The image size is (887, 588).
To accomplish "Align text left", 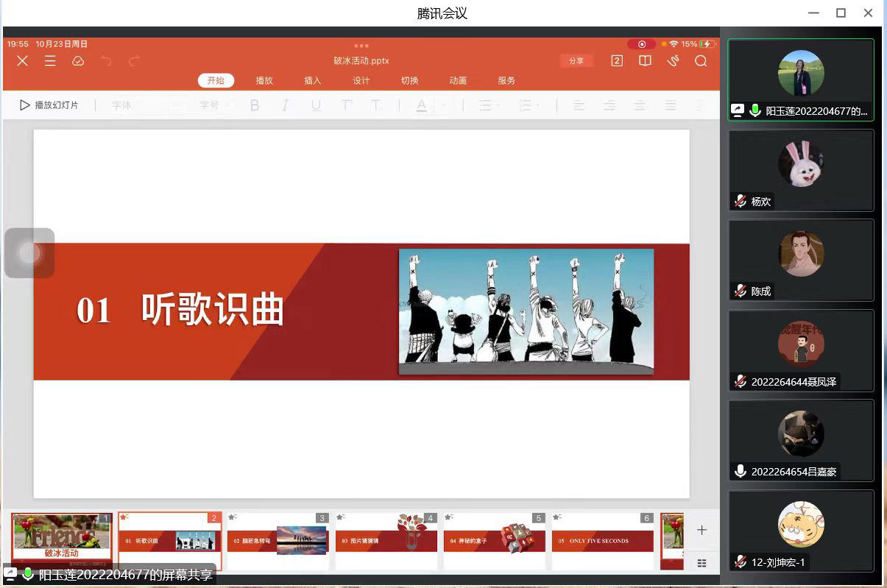I will [579, 105].
